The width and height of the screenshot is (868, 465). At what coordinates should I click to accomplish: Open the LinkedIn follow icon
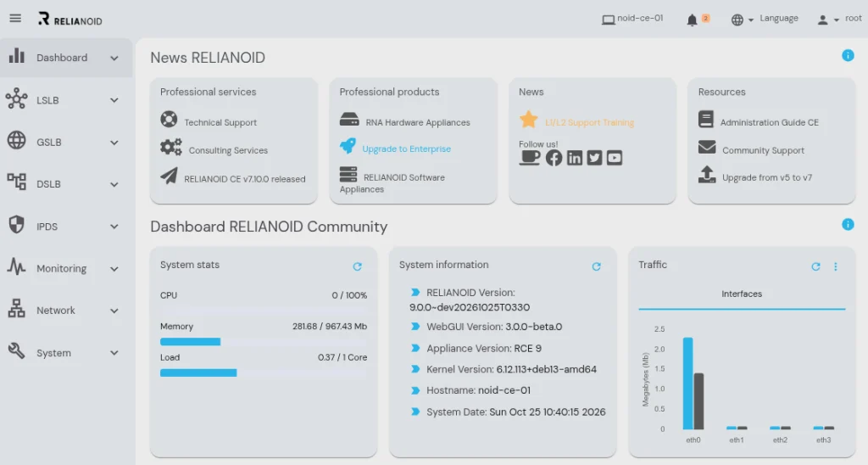tap(575, 158)
